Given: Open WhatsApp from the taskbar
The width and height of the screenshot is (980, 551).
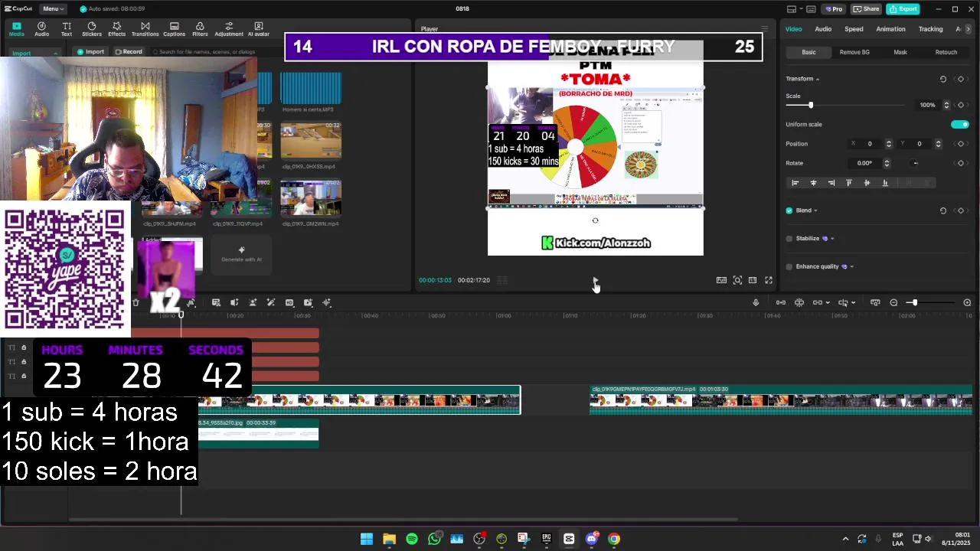Looking at the screenshot, I should coord(434,539).
